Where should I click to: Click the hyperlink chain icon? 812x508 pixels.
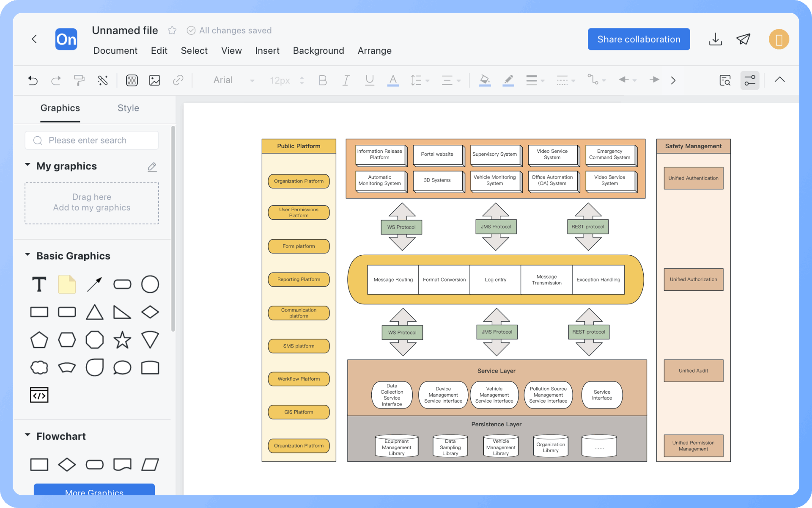tap(178, 80)
